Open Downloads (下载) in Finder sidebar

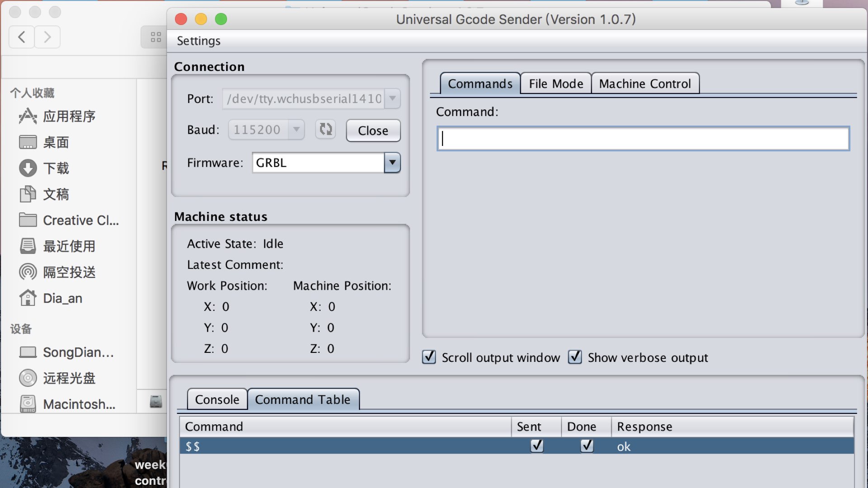tap(44, 168)
